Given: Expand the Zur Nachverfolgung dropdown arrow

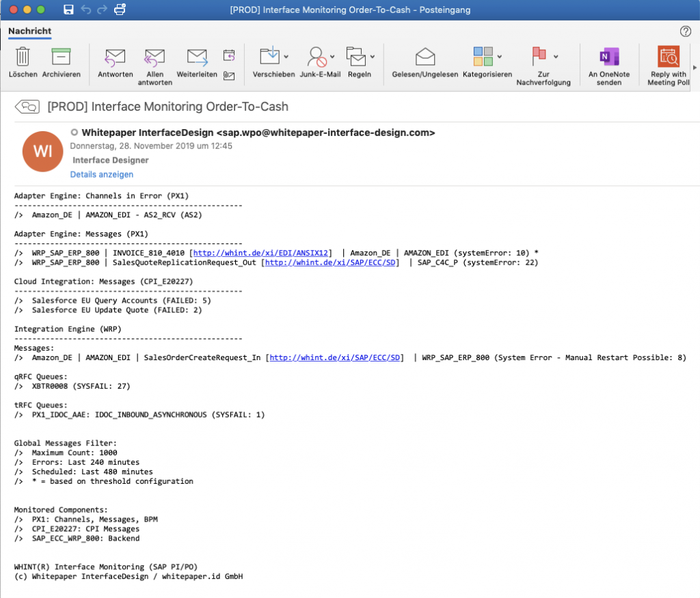Looking at the screenshot, I should click(x=556, y=57).
